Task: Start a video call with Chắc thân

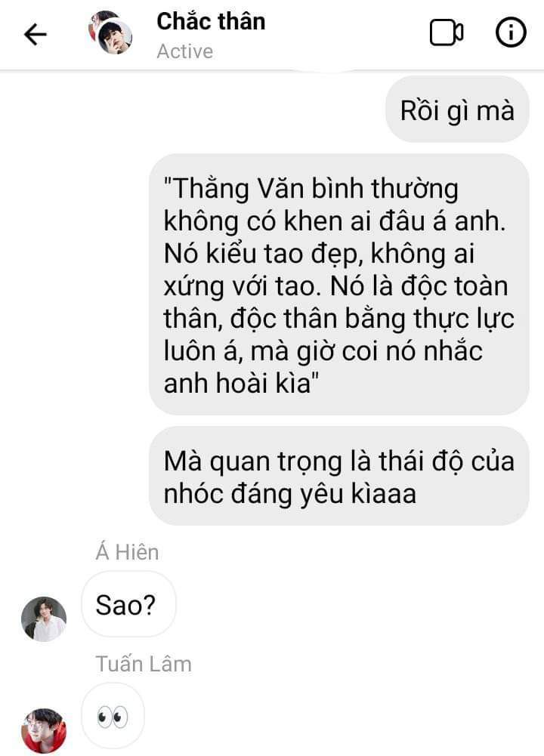Action: click(447, 32)
